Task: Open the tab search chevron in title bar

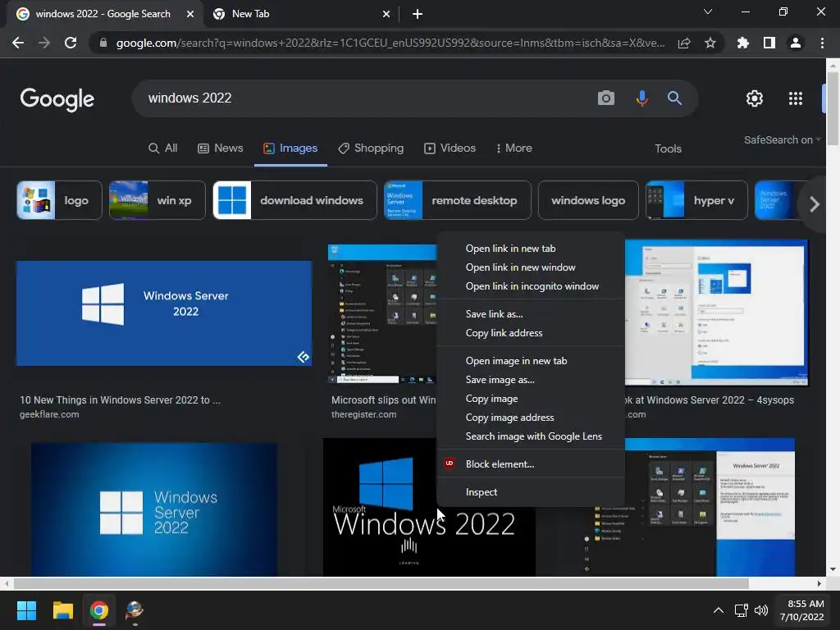Action: 708,11
